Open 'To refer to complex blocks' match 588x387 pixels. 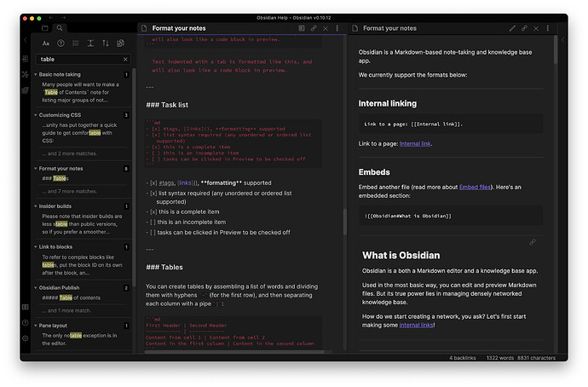[82, 265]
